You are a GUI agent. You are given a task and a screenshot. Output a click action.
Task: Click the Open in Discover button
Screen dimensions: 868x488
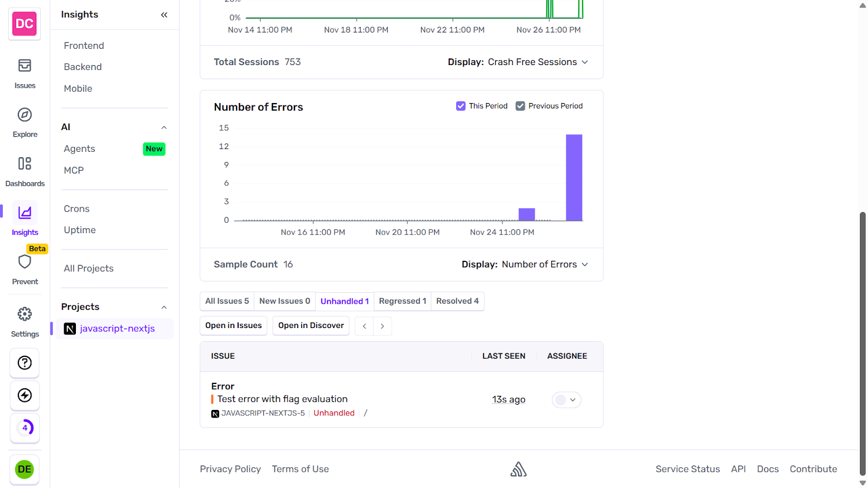pyautogui.click(x=311, y=325)
